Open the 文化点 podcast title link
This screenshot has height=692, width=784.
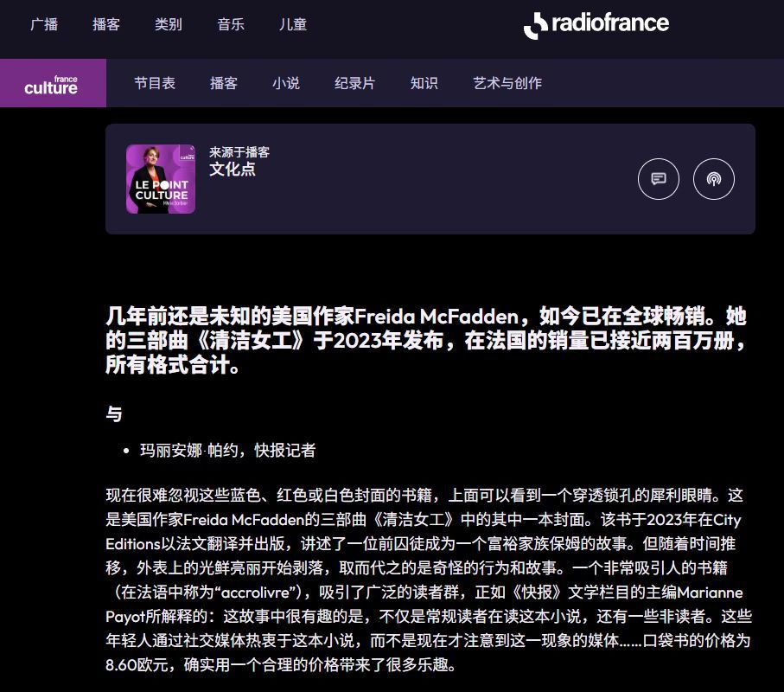pyautogui.click(x=233, y=170)
